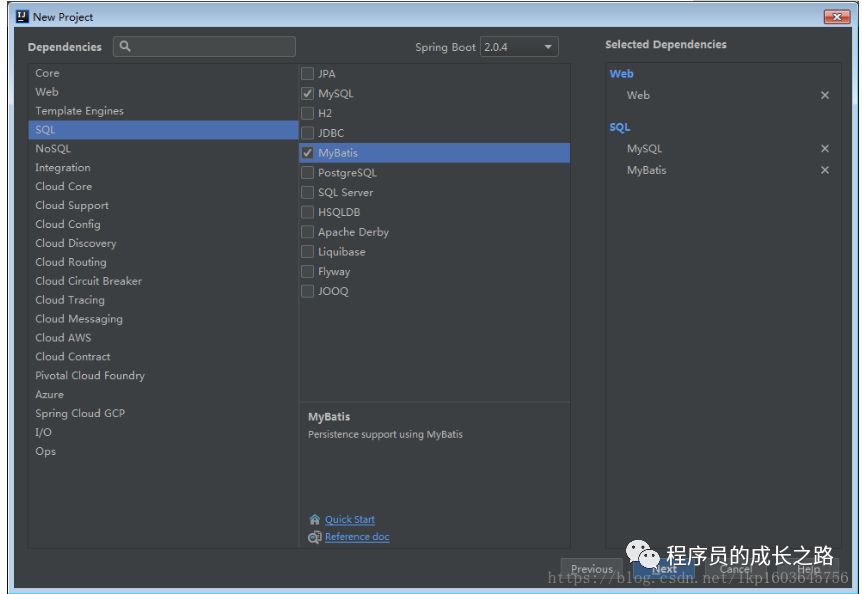Select the Core category
This screenshot has height=594, width=862.
tap(163, 73)
